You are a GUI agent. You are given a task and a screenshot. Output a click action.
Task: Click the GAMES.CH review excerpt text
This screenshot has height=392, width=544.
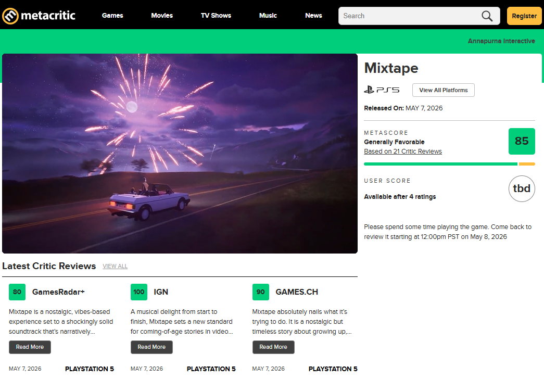pos(302,322)
